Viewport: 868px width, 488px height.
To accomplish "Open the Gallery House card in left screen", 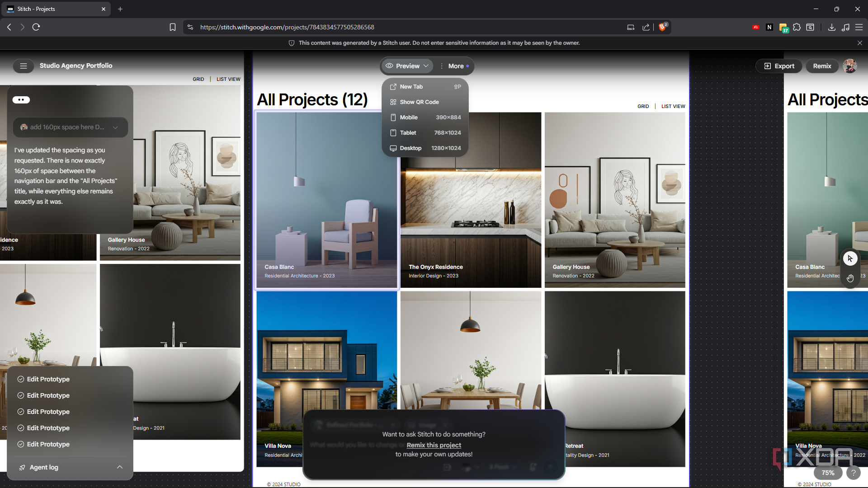I will point(170,173).
